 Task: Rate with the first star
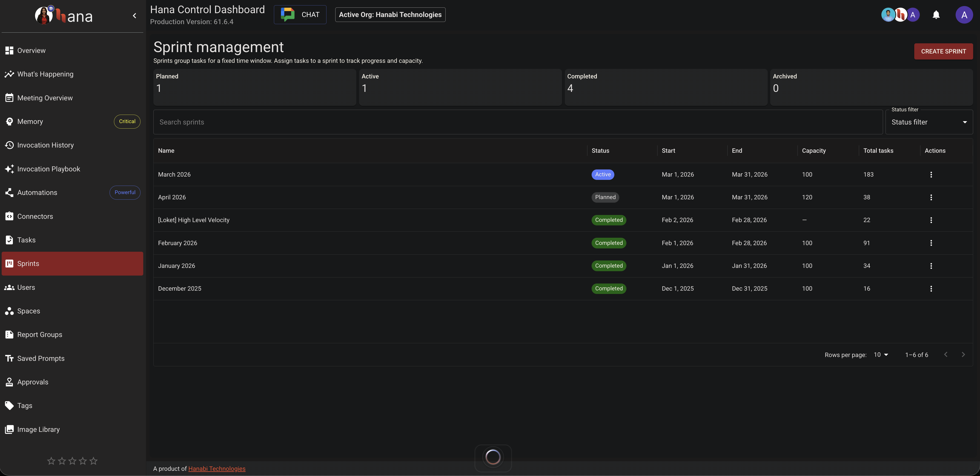pos(51,461)
